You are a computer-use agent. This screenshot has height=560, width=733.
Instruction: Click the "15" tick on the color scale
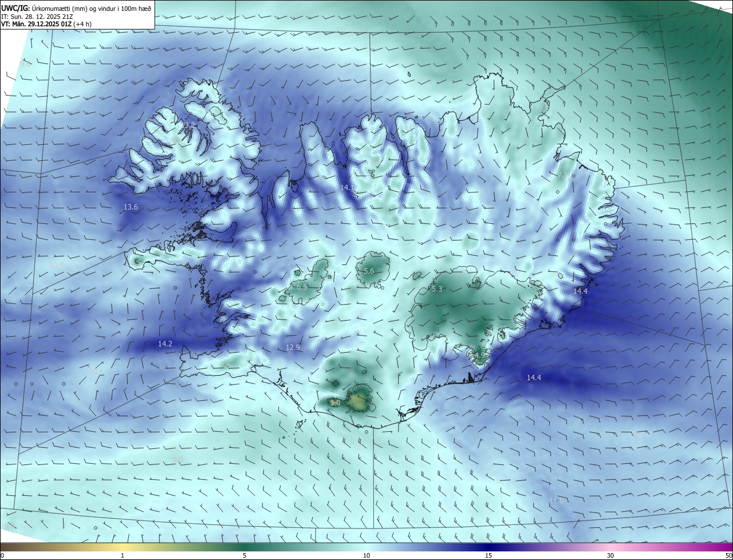coord(488,555)
